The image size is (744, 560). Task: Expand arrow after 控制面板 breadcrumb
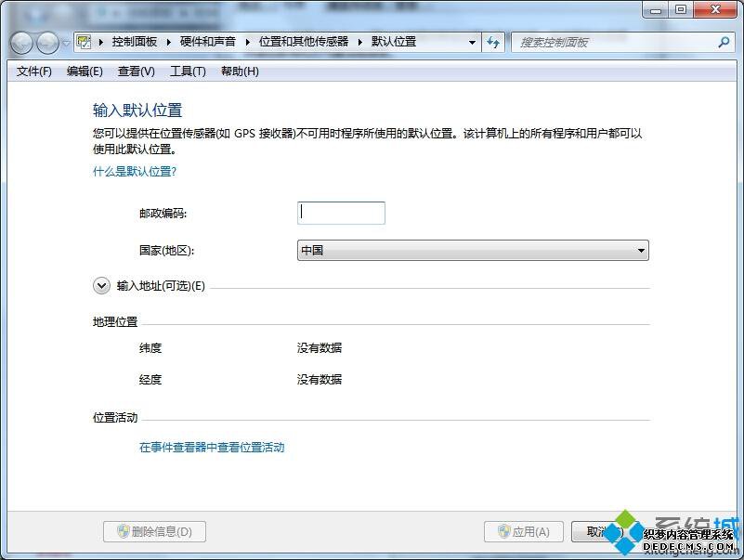point(169,42)
